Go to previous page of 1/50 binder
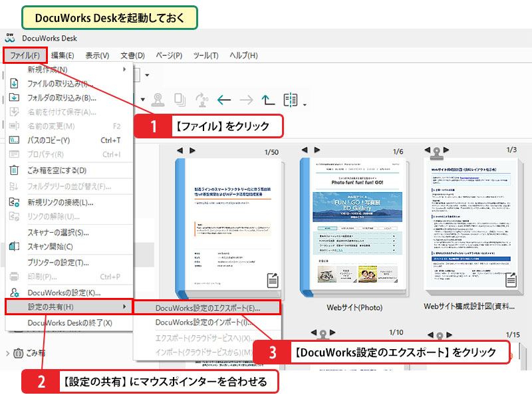The height and width of the screenshot is (399, 532). [180, 150]
